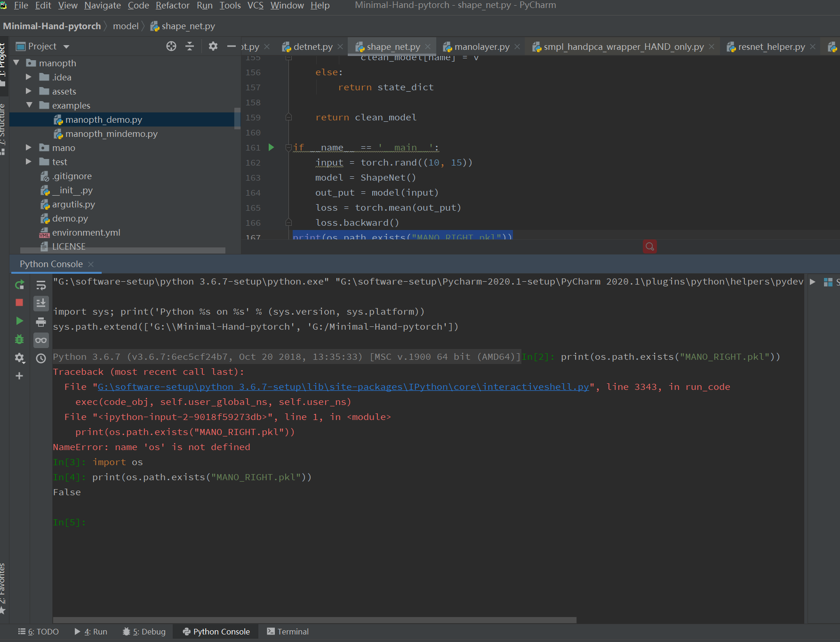Open the VCS menu
The height and width of the screenshot is (642, 840).
click(x=256, y=5)
